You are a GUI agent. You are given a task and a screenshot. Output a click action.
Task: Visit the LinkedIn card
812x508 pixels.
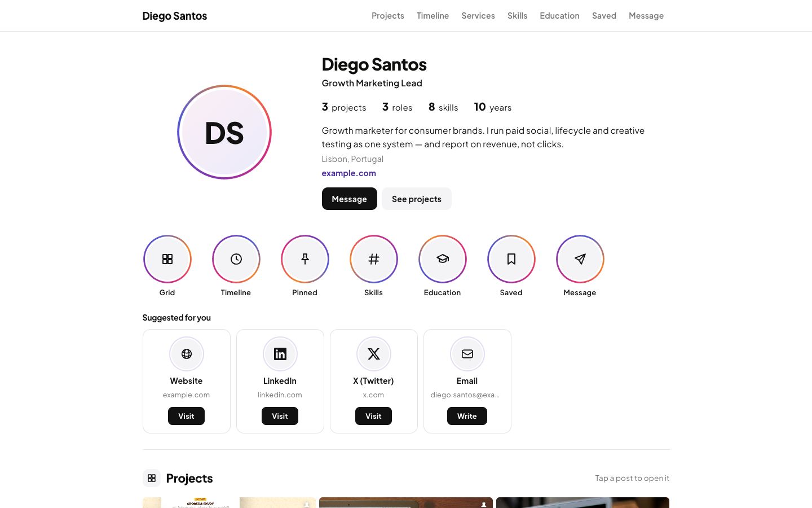point(280,416)
